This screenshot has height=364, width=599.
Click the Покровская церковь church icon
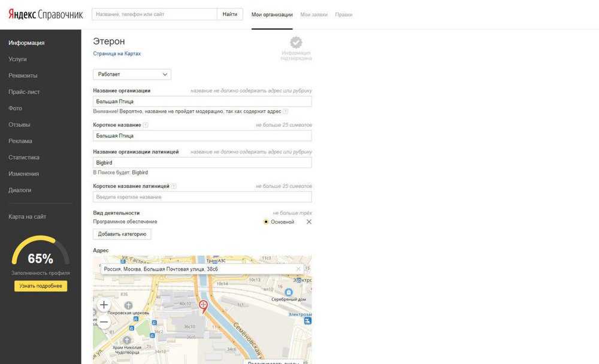pyautogui.click(x=128, y=305)
